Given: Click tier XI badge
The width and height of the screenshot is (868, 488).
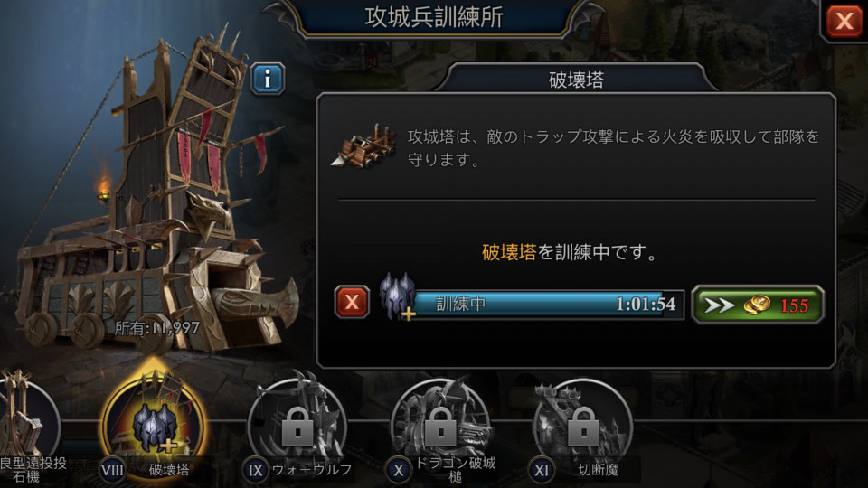Looking at the screenshot, I should (541, 470).
